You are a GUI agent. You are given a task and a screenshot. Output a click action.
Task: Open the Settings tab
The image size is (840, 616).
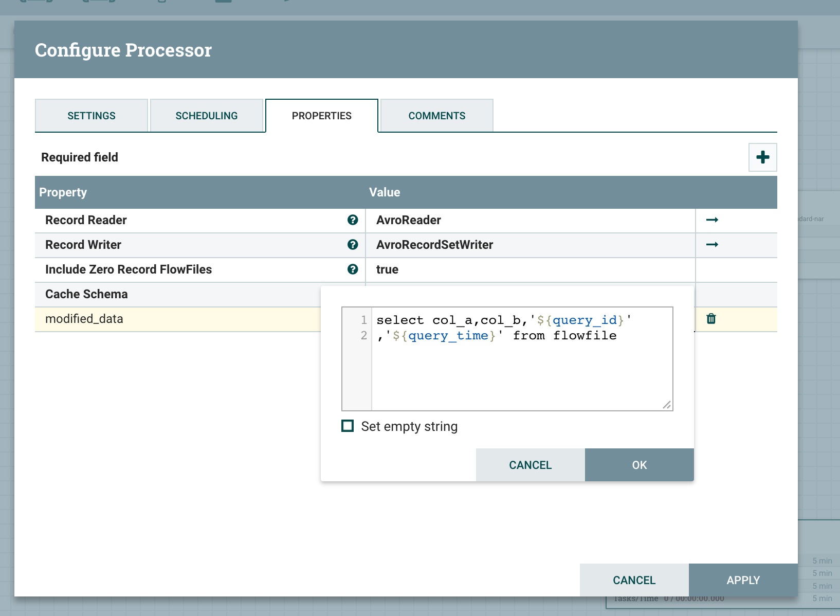(92, 116)
